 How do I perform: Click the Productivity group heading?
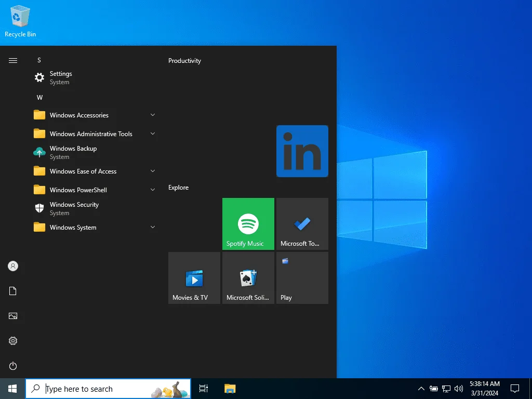click(184, 61)
